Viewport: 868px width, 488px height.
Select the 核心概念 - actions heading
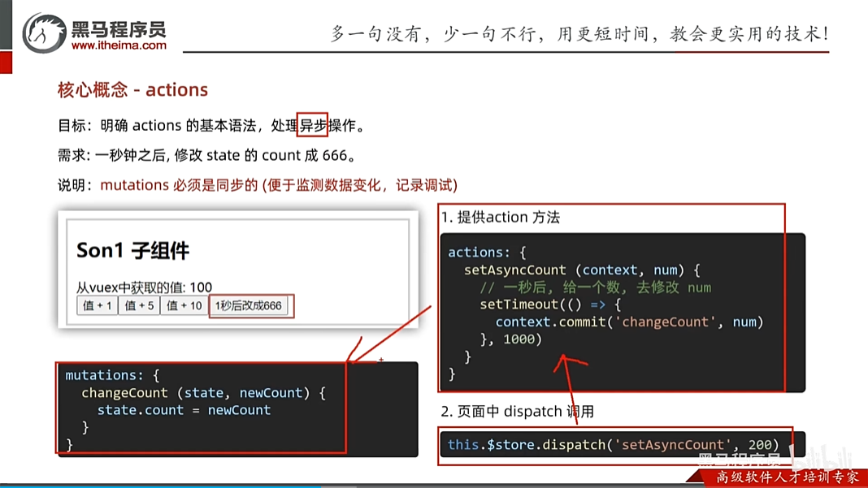(x=132, y=89)
